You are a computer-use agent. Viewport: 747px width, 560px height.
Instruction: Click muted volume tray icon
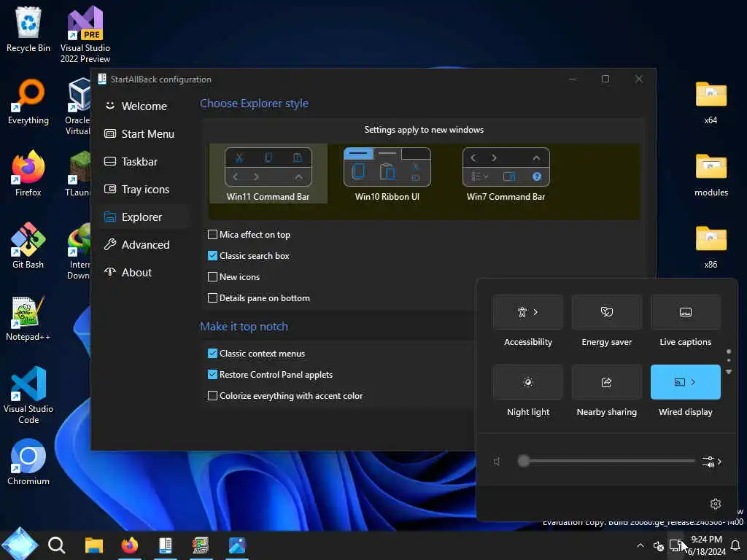659,545
